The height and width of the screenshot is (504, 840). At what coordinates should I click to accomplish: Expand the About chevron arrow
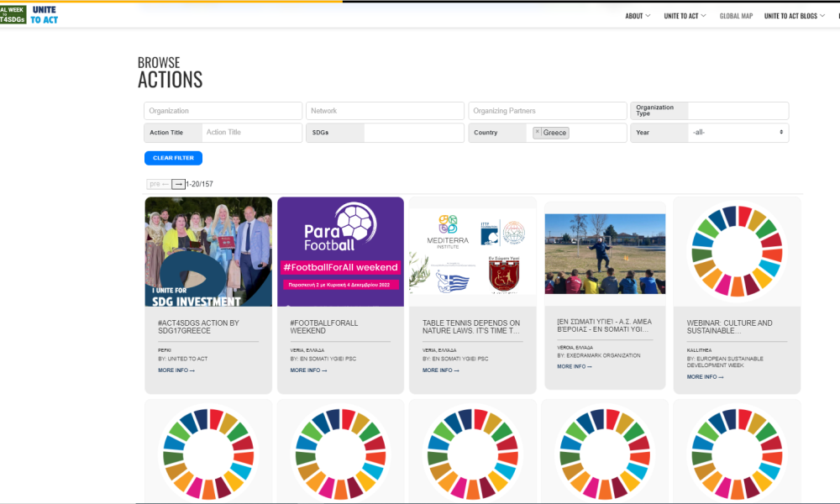pos(648,16)
